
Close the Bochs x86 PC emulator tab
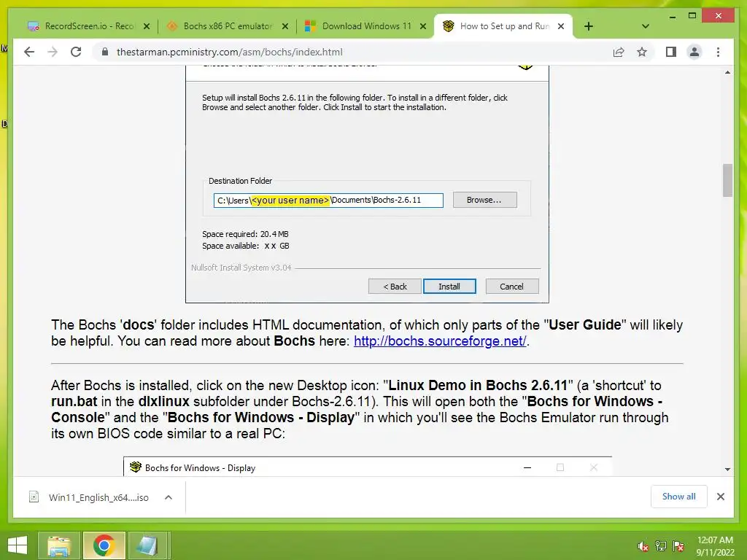[x=285, y=26]
